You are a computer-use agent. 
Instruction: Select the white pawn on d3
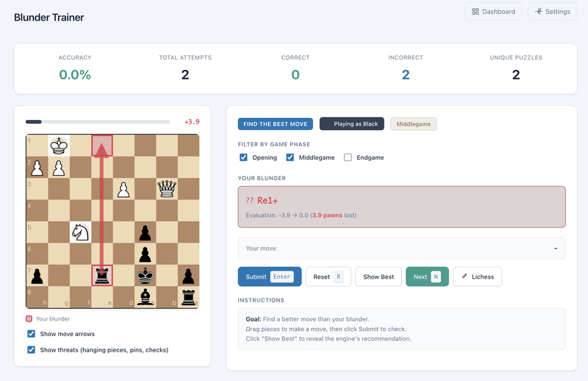(x=123, y=189)
